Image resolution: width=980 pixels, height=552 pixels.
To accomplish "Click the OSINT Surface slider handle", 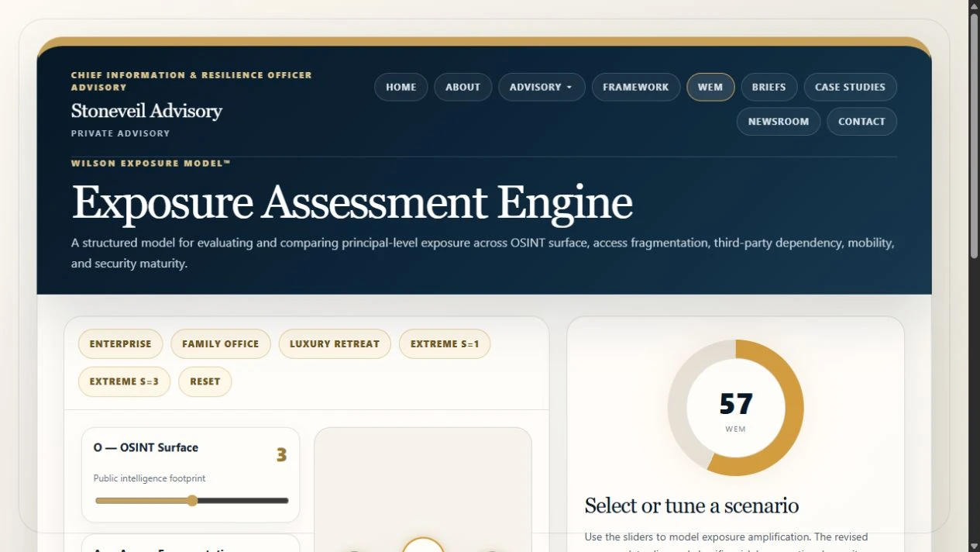I will 192,501.
